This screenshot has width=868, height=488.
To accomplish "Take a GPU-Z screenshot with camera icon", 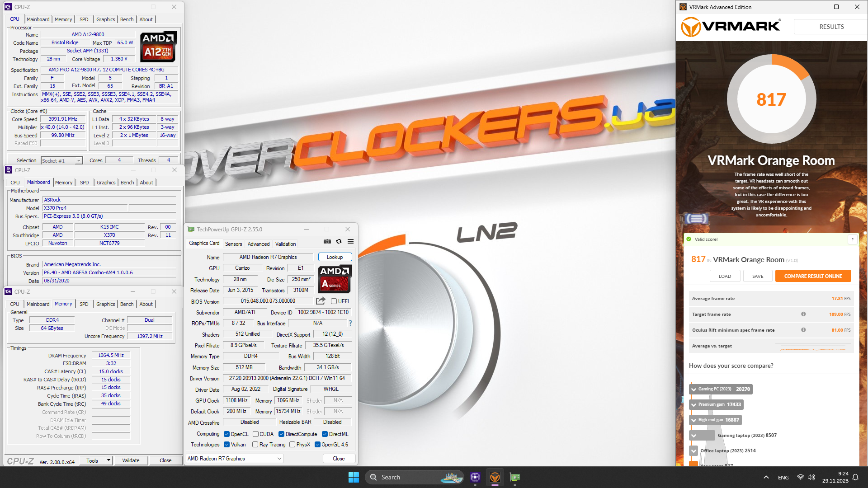I will click(327, 241).
